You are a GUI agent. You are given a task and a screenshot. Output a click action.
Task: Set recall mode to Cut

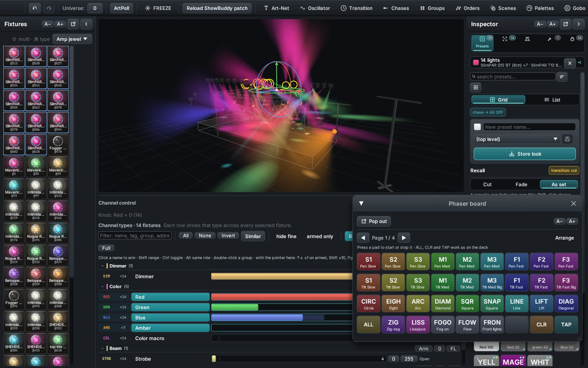click(487, 184)
